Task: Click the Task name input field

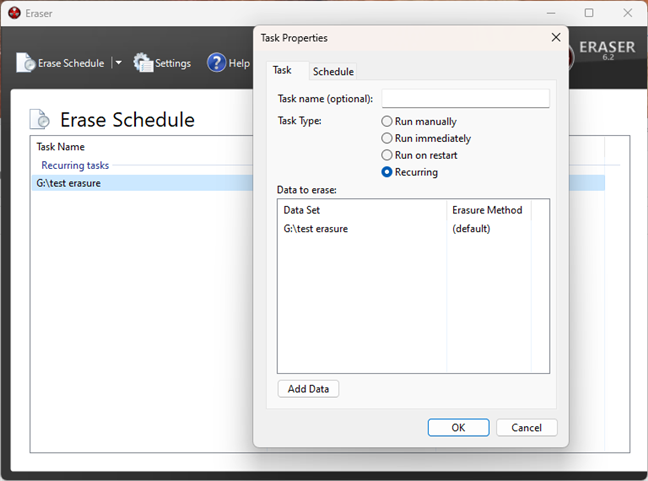Action: coord(465,98)
